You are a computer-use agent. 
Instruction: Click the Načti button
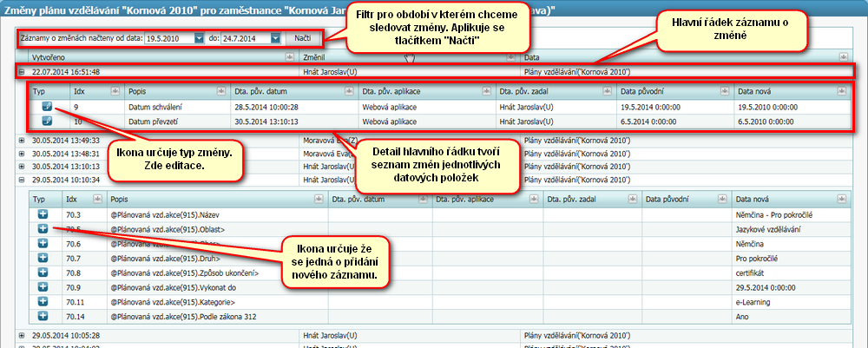pyautogui.click(x=302, y=38)
